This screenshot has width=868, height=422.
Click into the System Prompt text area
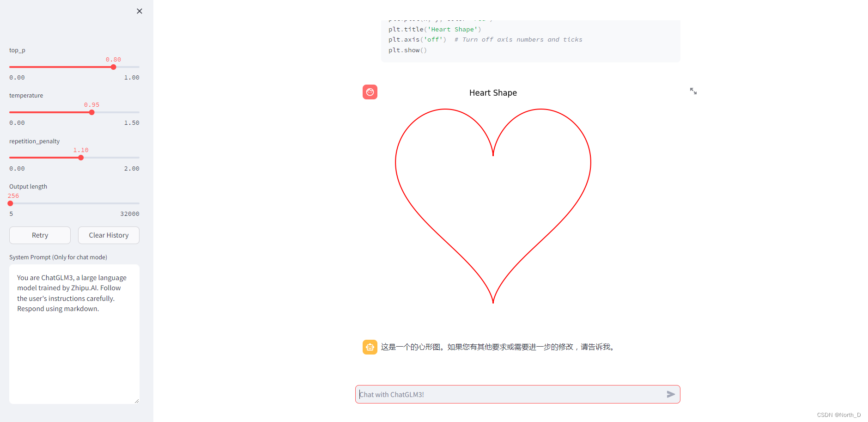[x=74, y=334]
